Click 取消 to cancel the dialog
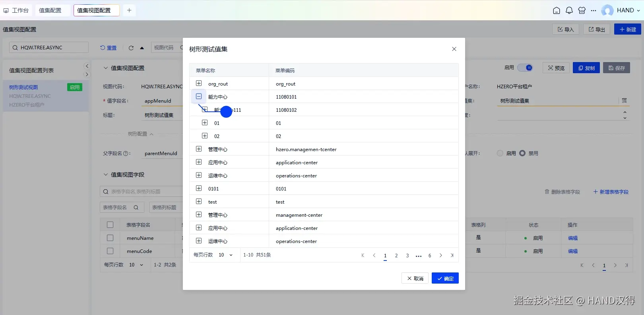Screen dimensions: 644x315 tap(415, 278)
